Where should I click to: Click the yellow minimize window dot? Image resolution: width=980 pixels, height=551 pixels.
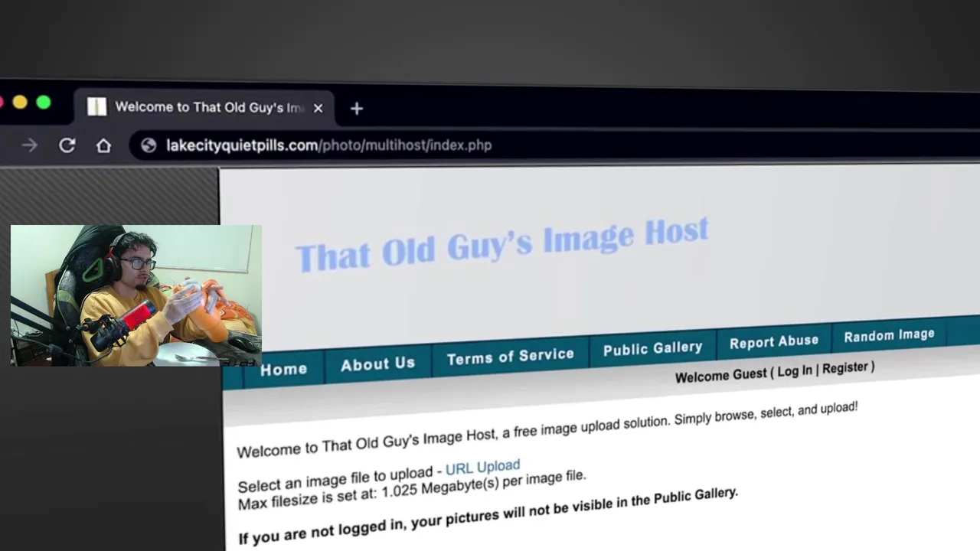click(x=20, y=102)
